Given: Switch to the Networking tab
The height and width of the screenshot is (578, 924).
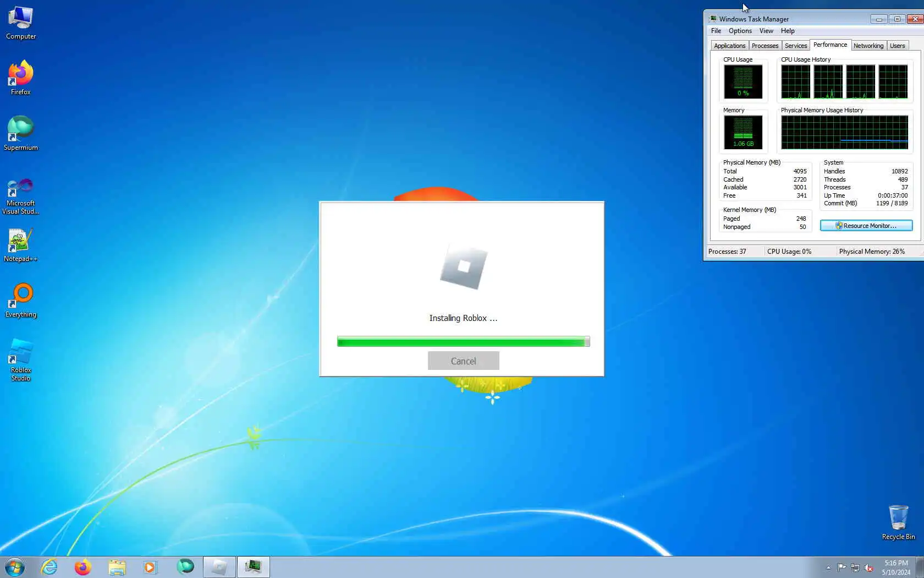Looking at the screenshot, I should click(868, 46).
